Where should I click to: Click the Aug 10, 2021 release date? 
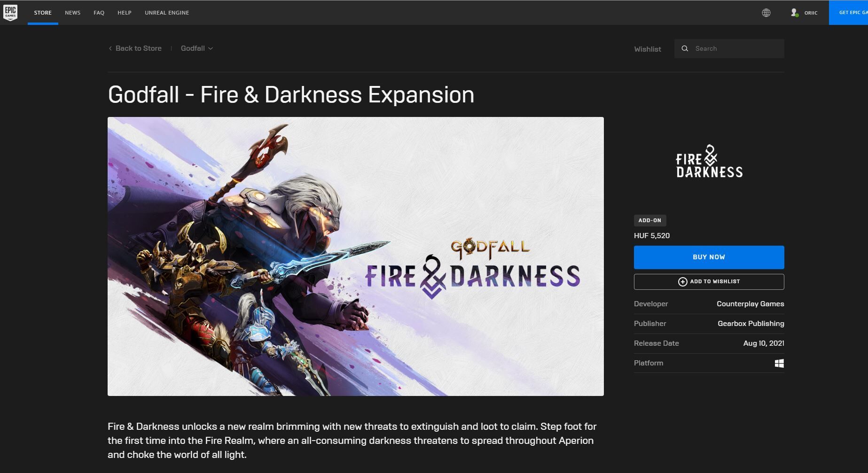click(x=764, y=343)
